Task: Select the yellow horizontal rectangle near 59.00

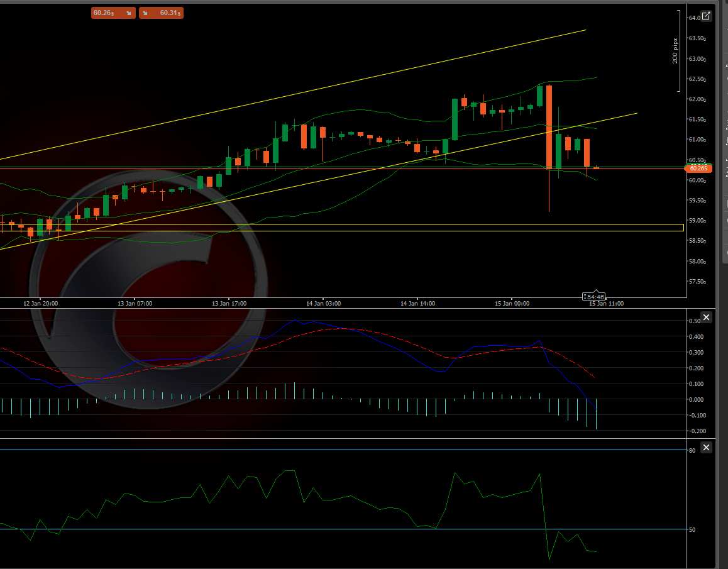Action: point(342,228)
